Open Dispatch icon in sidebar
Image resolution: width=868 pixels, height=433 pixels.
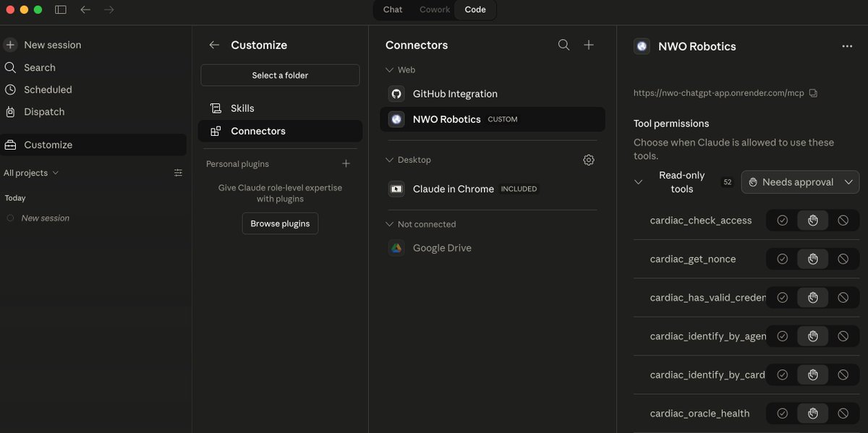tap(10, 112)
